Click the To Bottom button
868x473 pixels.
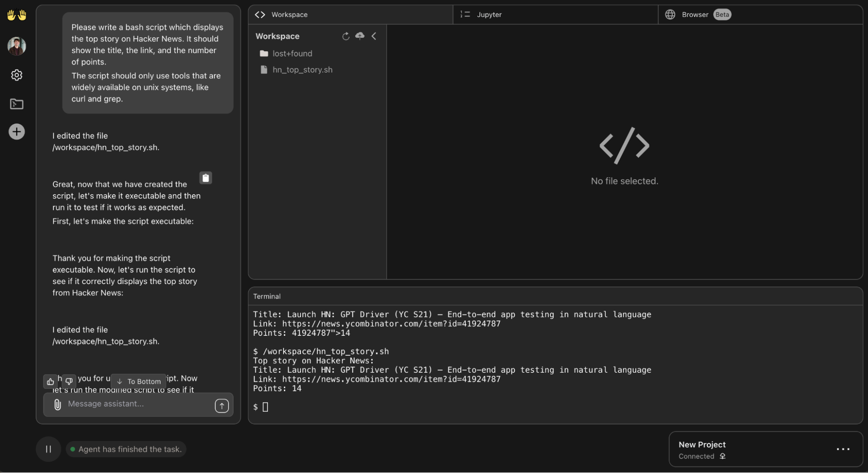coord(139,381)
